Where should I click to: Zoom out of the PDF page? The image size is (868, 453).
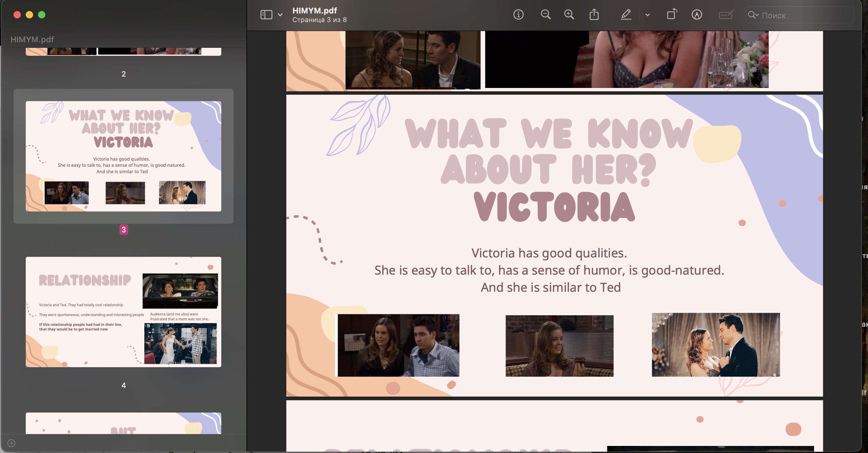(546, 14)
